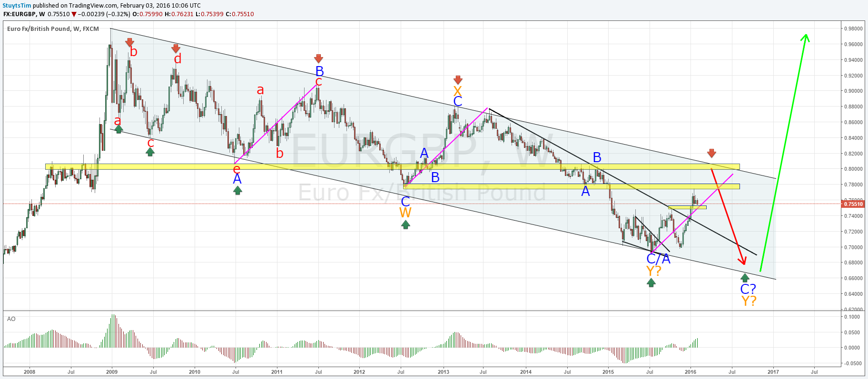This screenshot has height=379, width=868.
Task: Click the AO indicator label
Action: pos(11,319)
